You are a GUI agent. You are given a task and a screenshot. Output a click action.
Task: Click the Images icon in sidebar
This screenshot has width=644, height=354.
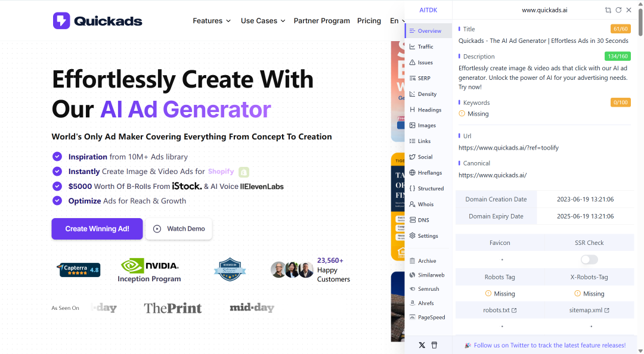tap(413, 125)
